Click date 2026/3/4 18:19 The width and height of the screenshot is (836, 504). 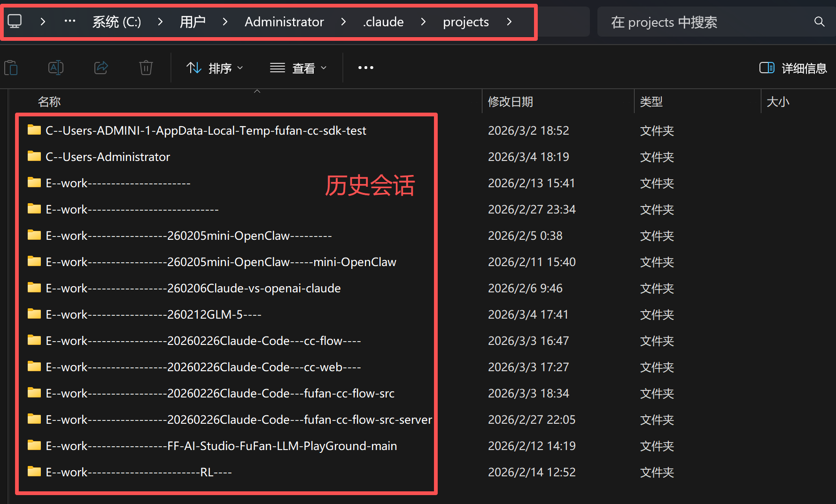click(x=528, y=157)
